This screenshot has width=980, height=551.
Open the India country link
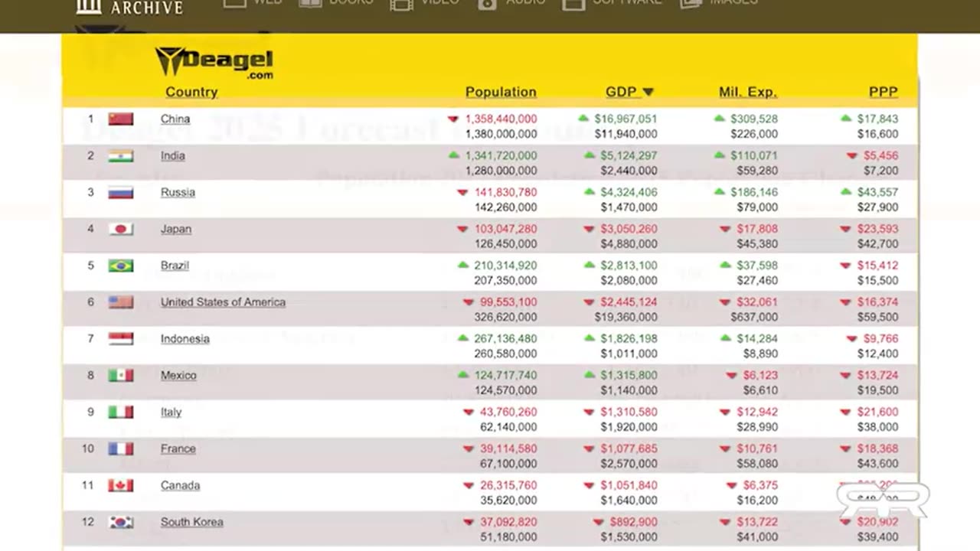[x=173, y=155]
